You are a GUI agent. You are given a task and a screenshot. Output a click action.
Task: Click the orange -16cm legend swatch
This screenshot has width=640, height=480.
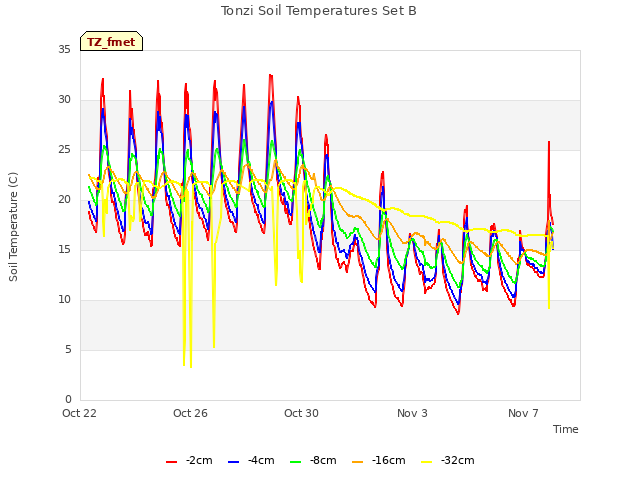coord(358,462)
